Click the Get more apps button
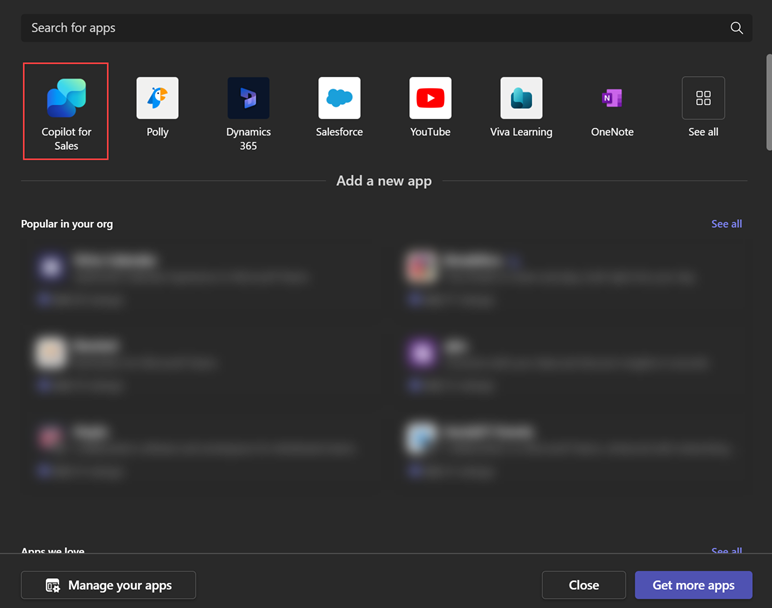772x608 pixels. tap(693, 585)
